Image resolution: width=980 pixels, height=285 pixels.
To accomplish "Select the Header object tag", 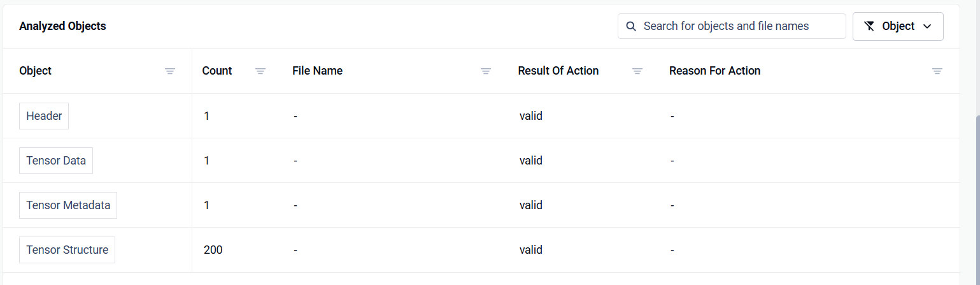I will [x=44, y=116].
